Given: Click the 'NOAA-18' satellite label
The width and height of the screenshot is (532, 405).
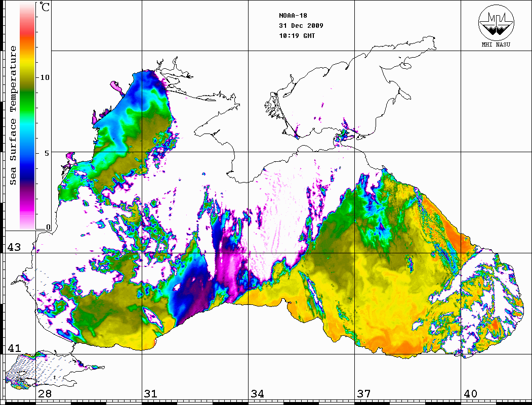Looking at the screenshot, I should [x=293, y=16].
